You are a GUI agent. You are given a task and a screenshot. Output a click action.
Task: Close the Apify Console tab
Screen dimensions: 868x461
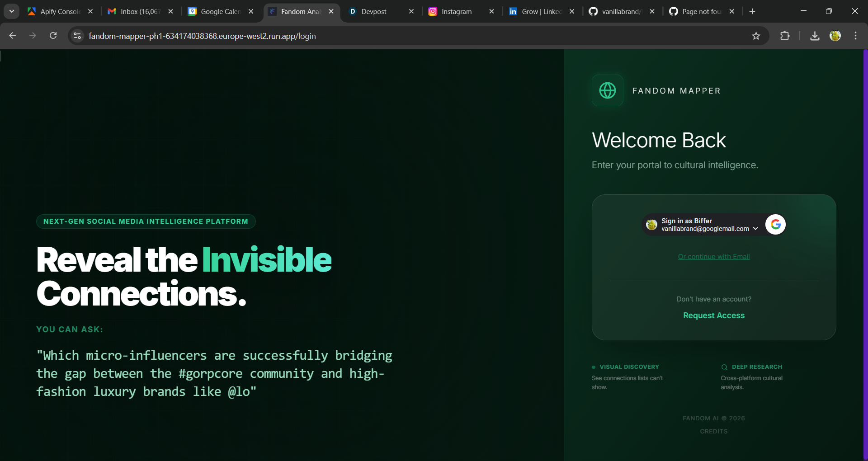(x=90, y=11)
